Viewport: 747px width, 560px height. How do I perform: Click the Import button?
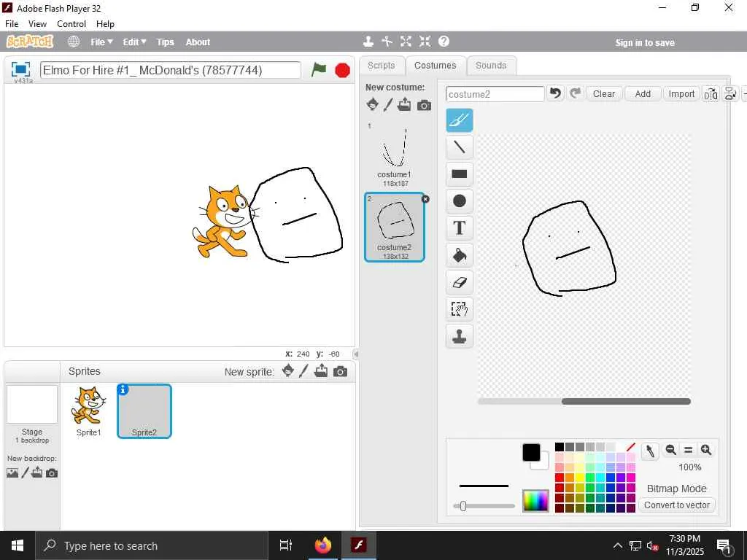(x=681, y=94)
